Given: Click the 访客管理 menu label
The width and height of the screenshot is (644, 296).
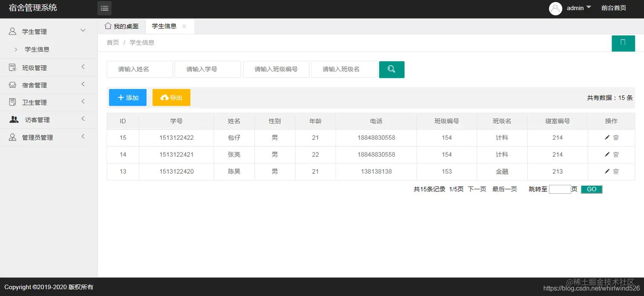Looking at the screenshot, I should point(37,120).
